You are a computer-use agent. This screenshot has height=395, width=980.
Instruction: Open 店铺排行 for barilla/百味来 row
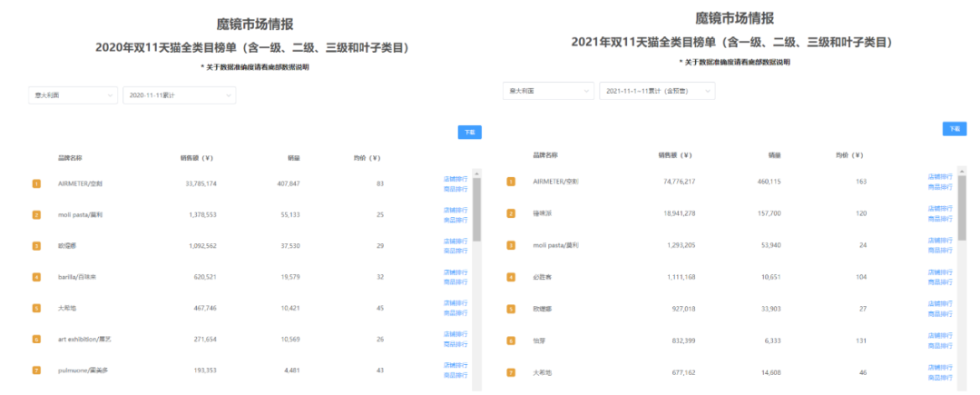(x=455, y=272)
